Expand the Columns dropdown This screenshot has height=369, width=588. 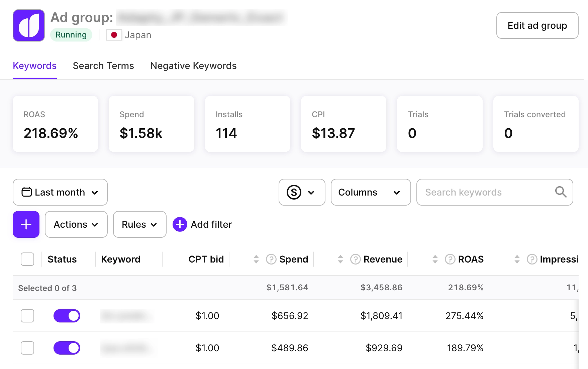371,192
